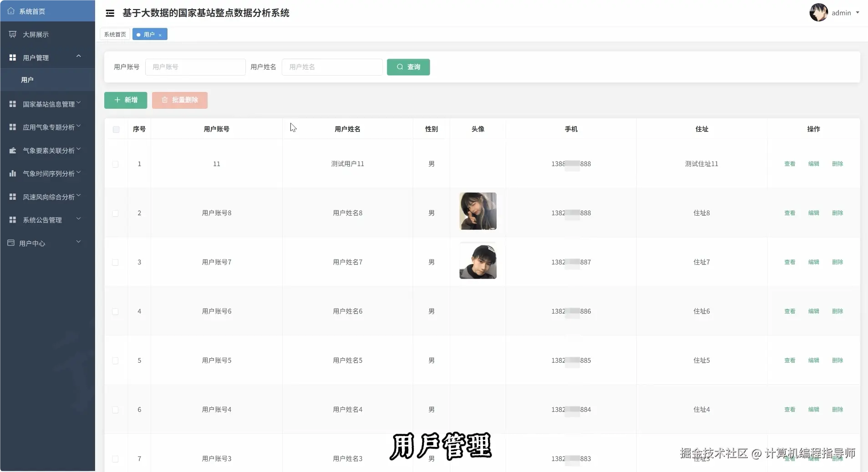Check the row checkbox for 用户账号4
The image size is (868, 472).
click(x=116, y=410)
